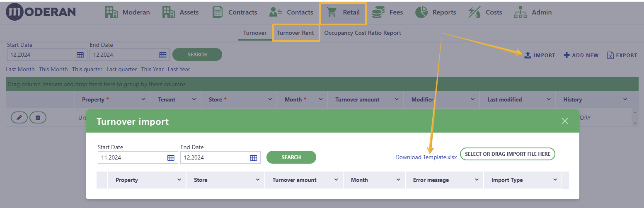Open the Contracts document icon

click(218, 12)
